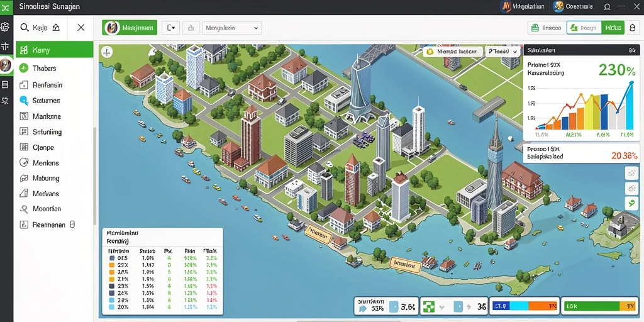Click the green Maajamam button
This screenshot has width=644, height=322.
pyautogui.click(x=130, y=28)
